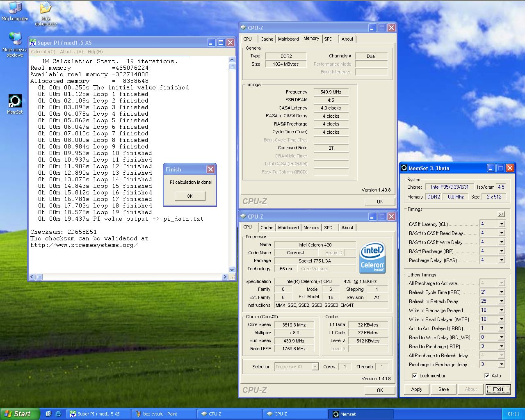Click OK in lower CPU-Z CPU window

click(380, 390)
